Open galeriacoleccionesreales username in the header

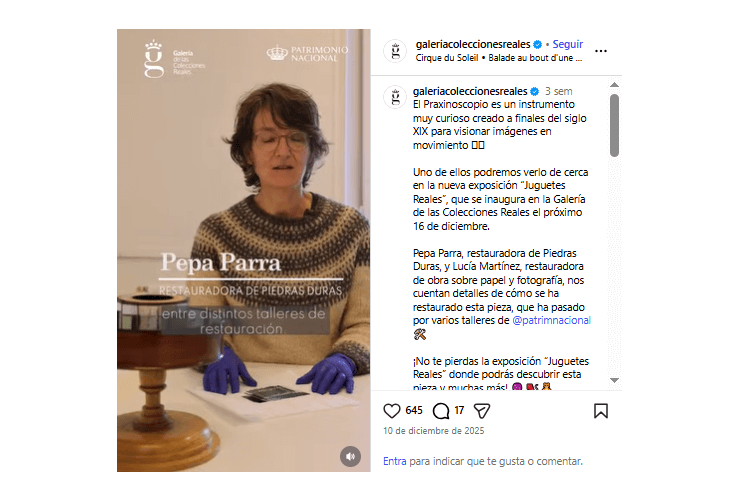[x=473, y=44]
